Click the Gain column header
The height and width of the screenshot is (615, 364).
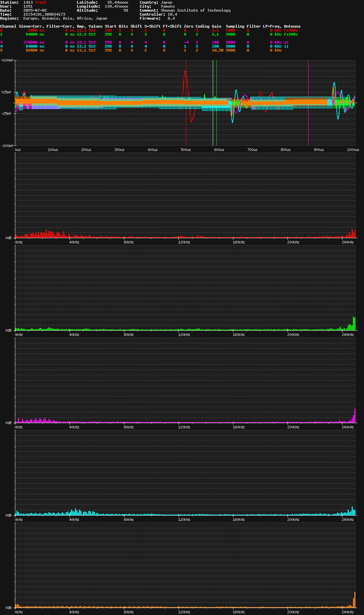[216, 26]
